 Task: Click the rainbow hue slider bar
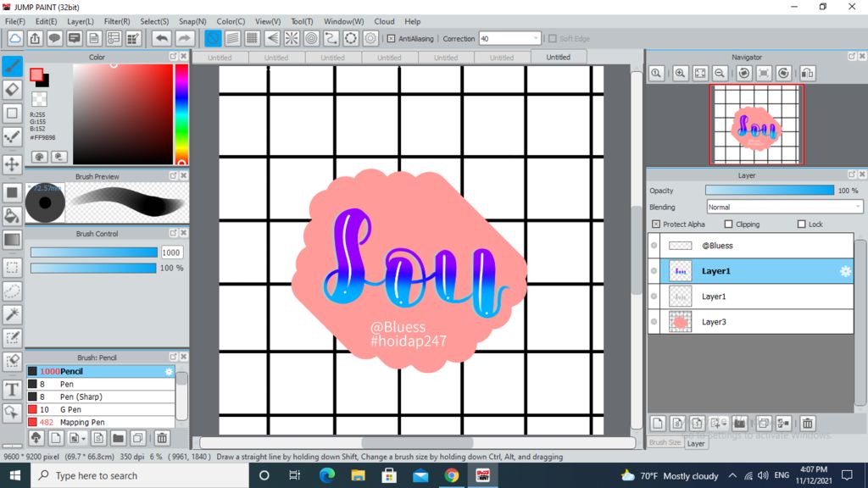pyautogui.click(x=181, y=114)
